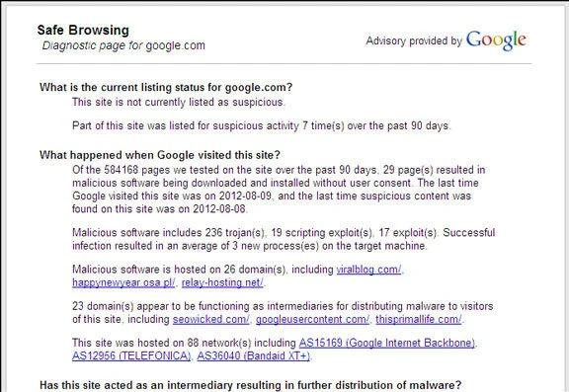This screenshot has width=569, height=392.
Task: Click the '236 trojan(s)' malicious software sentence
Action: coord(284,239)
